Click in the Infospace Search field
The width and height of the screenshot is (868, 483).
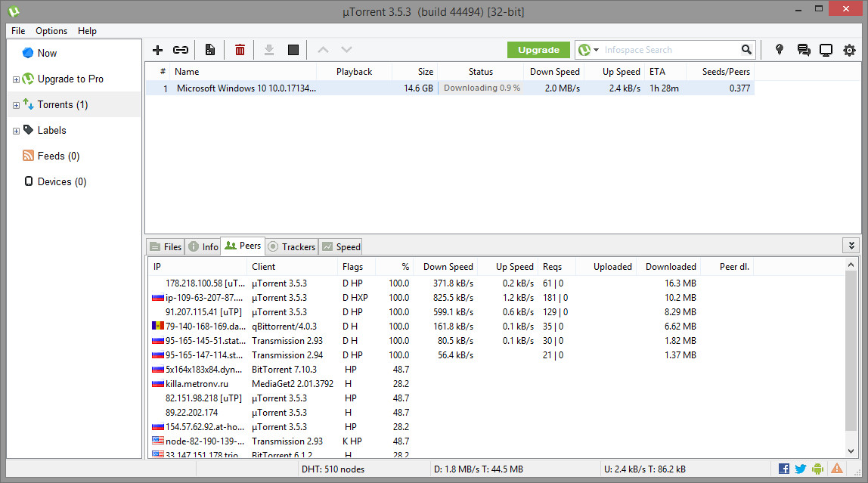(x=670, y=50)
